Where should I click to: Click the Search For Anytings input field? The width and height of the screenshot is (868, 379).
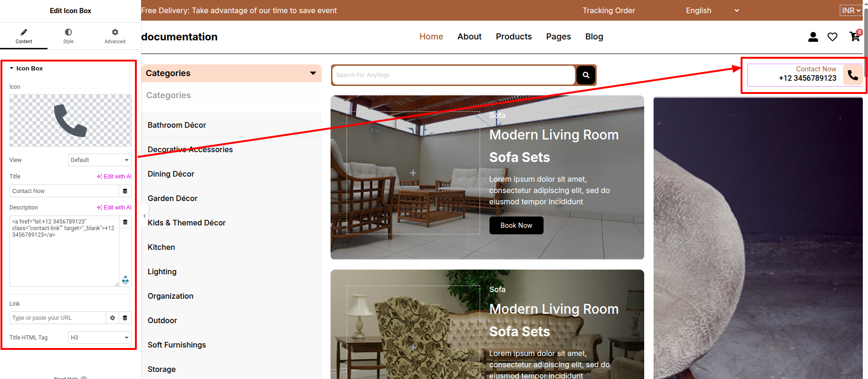(453, 75)
